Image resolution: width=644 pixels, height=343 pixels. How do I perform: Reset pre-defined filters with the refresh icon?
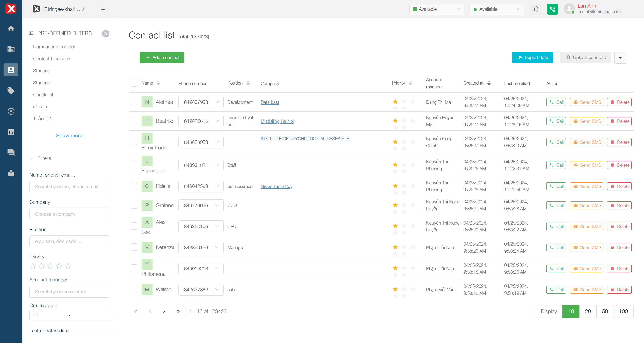[x=105, y=34]
